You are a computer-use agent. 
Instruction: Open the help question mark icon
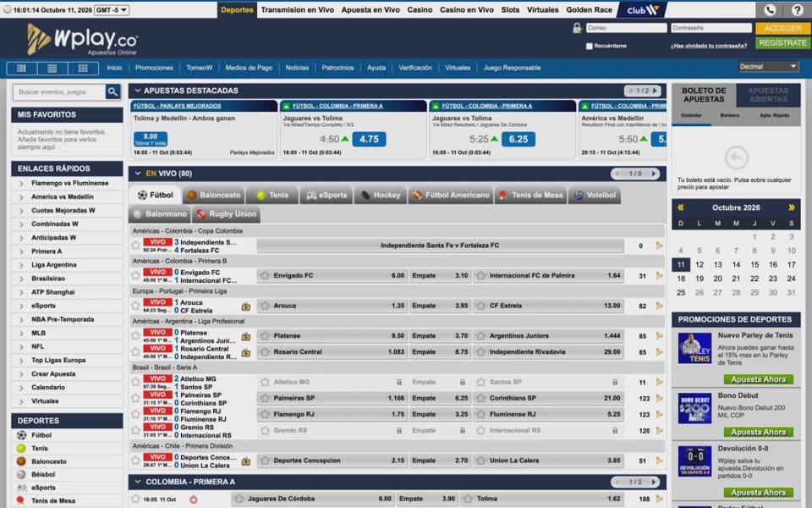797,10
